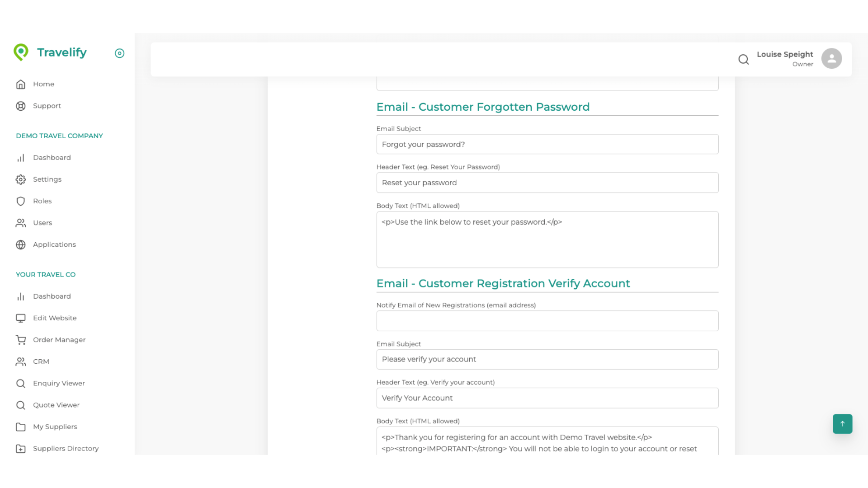Open the Settings gear icon
Screen dimensions: 868x488
21,179
